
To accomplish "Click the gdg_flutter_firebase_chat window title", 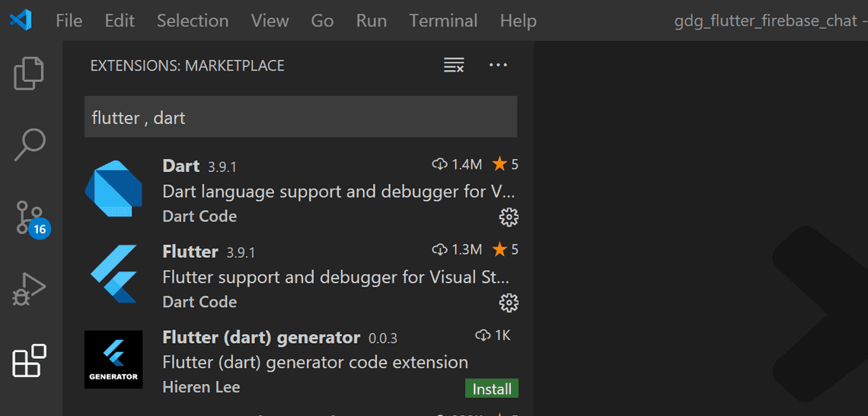I will [x=765, y=21].
